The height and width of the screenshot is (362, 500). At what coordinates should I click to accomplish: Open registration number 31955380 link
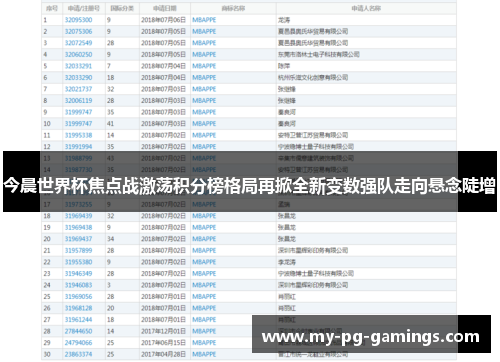click(x=78, y=262)
